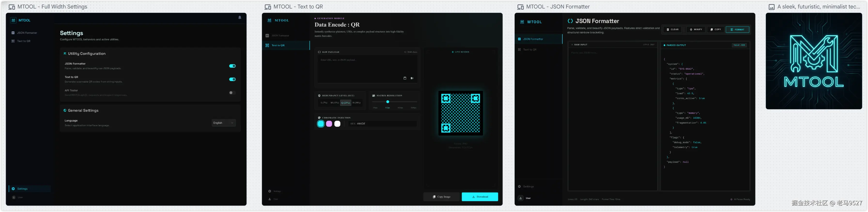Click the HEX color input field

[x=383, y=124]
